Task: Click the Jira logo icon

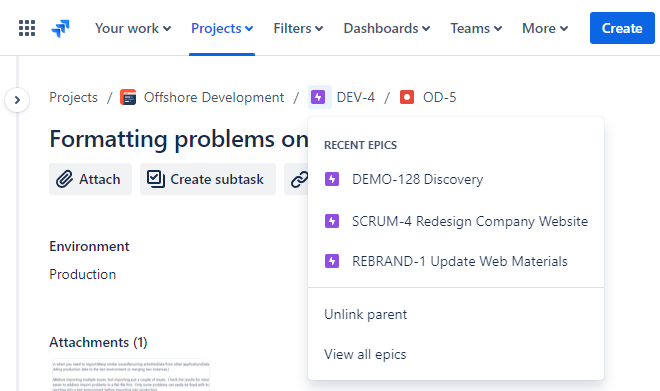Action: point(61,28)
